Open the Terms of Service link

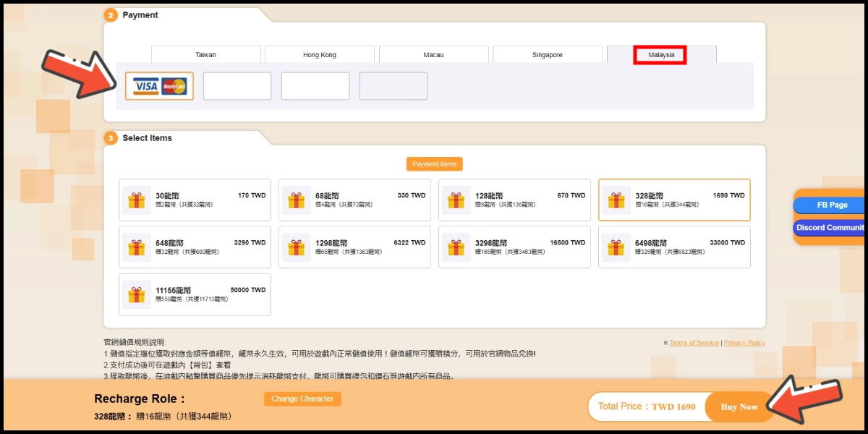[694, 343]
